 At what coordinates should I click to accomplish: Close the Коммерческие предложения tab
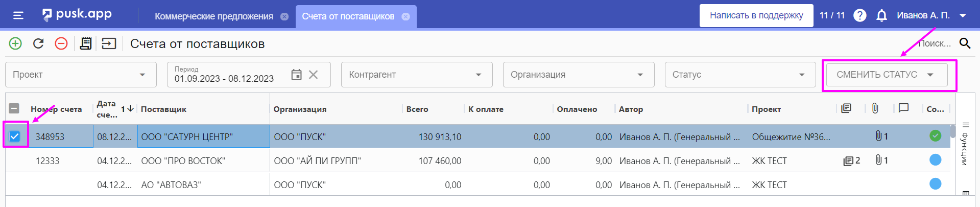[x=284, y=16]
